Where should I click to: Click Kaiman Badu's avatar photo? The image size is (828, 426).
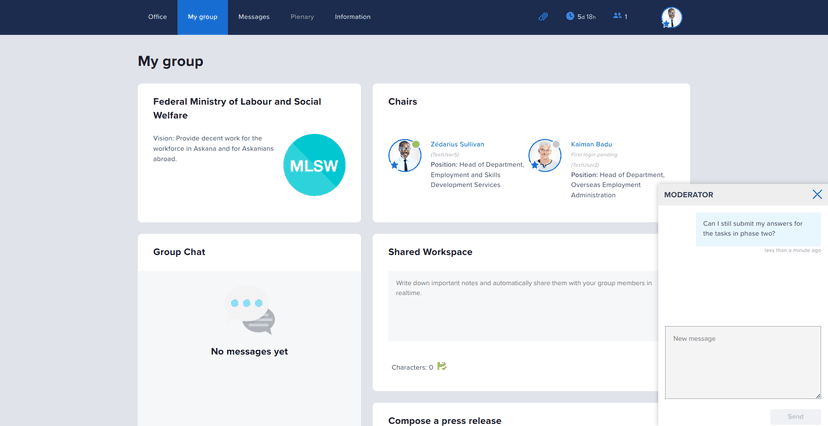[x=545, y=156]
